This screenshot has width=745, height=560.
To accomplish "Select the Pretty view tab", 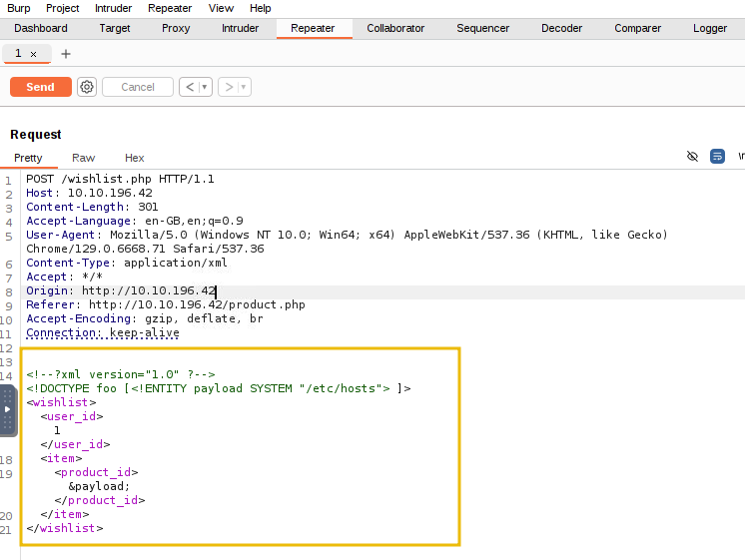I will pyautogui.click(x=28, y=158).
